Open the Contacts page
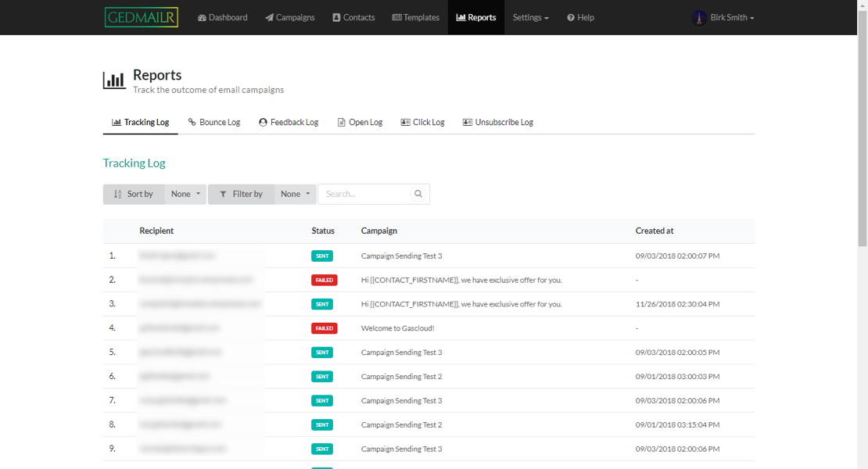The image size is (868, 469). coord(353,17)
